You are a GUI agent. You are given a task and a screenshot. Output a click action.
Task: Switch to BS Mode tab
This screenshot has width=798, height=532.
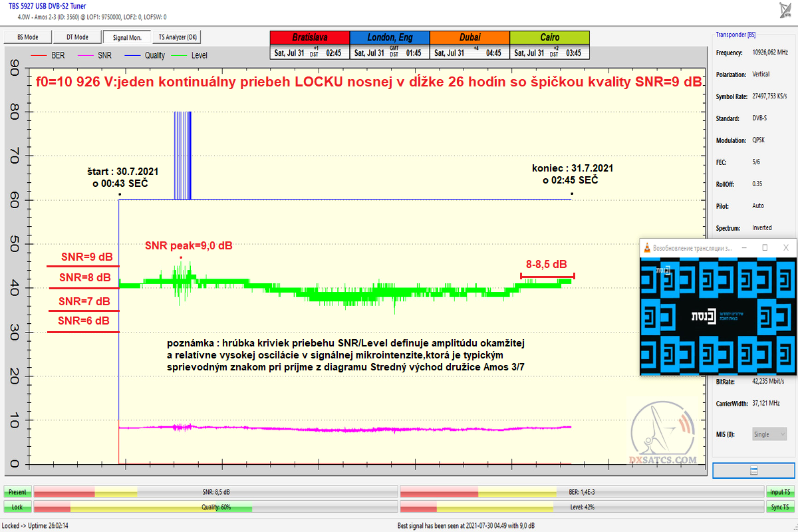click(x=27, y=37)
